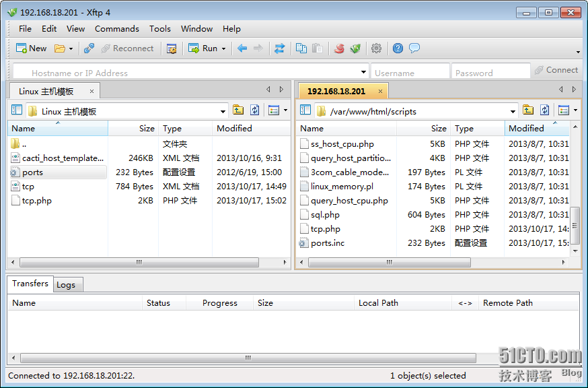This screenshot has height=388, width=588.
Task: Click the speech bubble feedback icon
Action: pyautogui.click(x=414, y=48)
